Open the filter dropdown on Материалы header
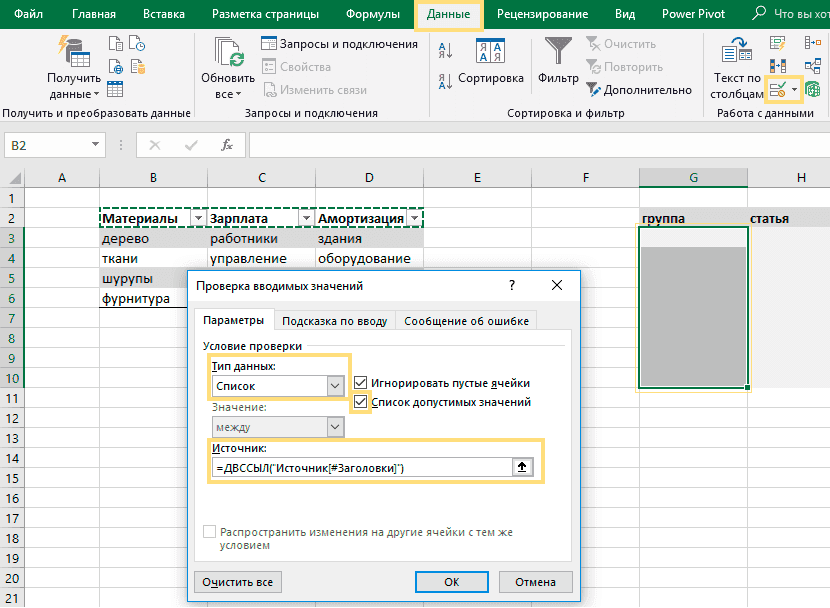This screenshot has width=830, height=608. click(197, 218)
